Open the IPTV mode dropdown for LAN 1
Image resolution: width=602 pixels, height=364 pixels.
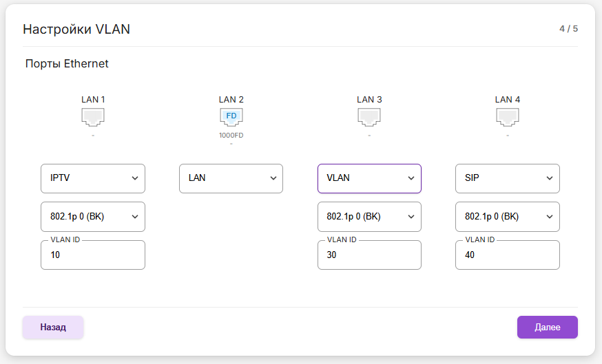93,178
